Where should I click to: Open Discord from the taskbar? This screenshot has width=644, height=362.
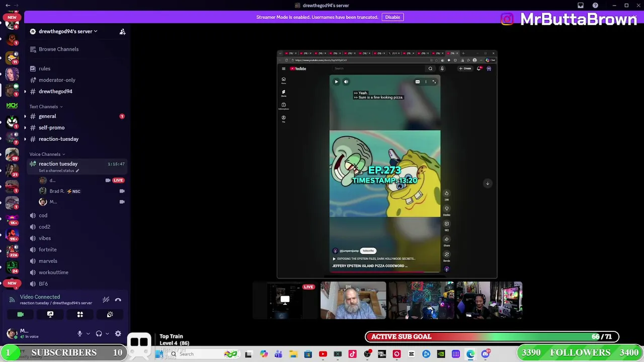click(x=485, y=354)
